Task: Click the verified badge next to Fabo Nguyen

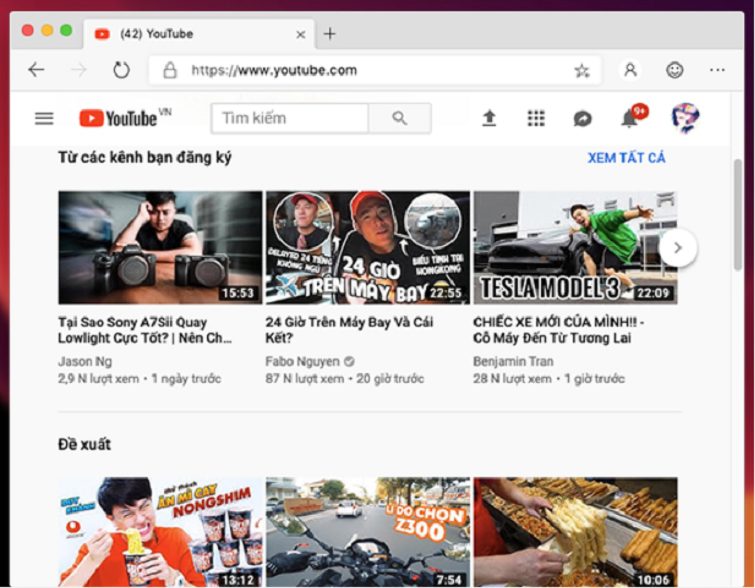Action: (350, 361)
